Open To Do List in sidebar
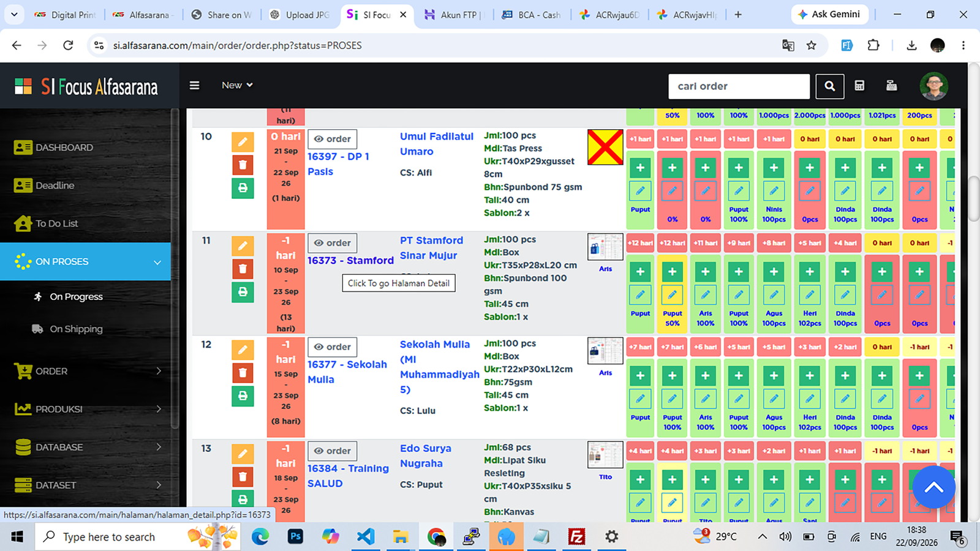The width and height of the screenshot is (980, 551). [46, 223]
